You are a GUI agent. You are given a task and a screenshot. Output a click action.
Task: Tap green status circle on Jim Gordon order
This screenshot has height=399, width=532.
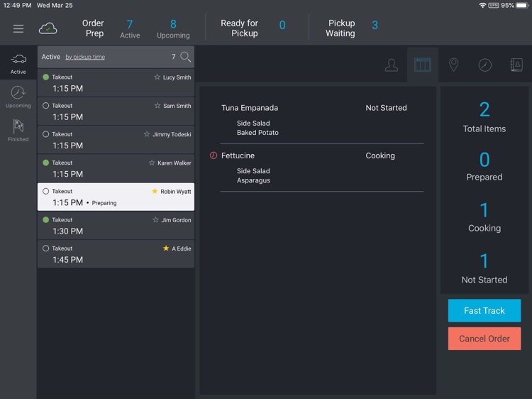(46, 219)
